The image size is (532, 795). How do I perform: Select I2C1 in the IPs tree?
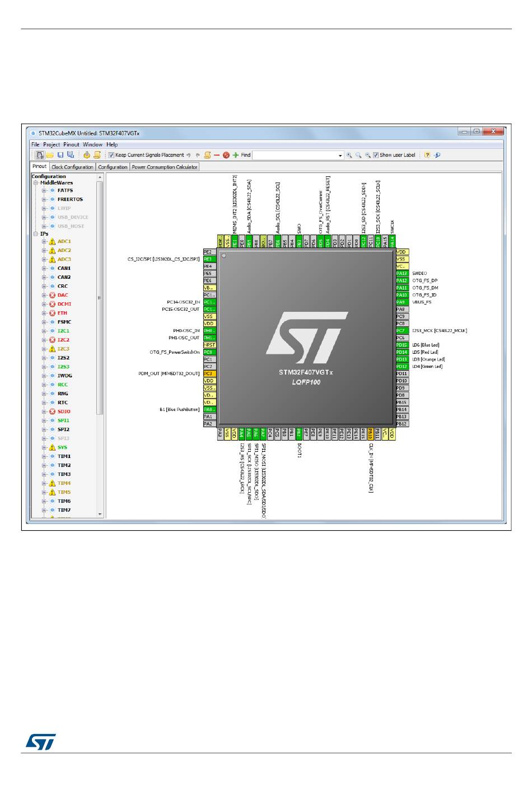tap(63, 331)
